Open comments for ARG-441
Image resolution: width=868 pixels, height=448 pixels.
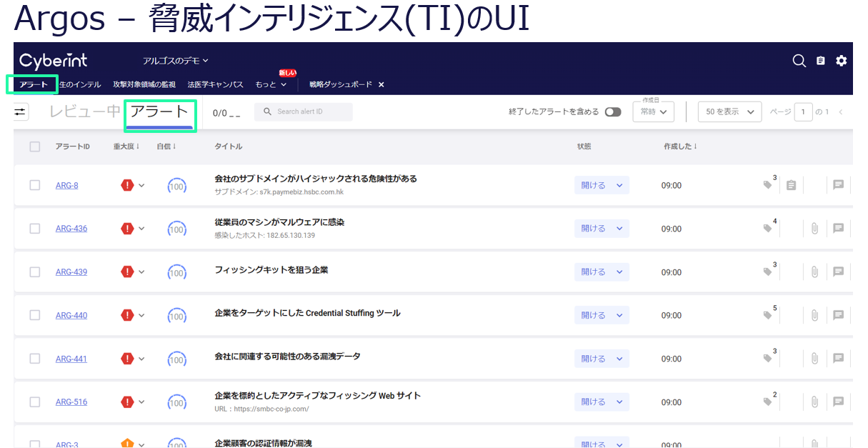[x=839, y=358]
